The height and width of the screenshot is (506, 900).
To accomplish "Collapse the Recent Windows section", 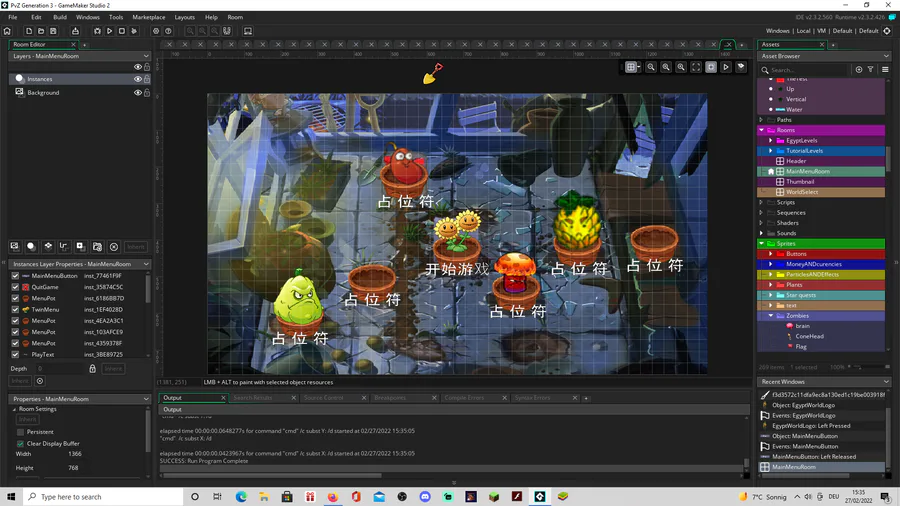I will click(886, 382).
